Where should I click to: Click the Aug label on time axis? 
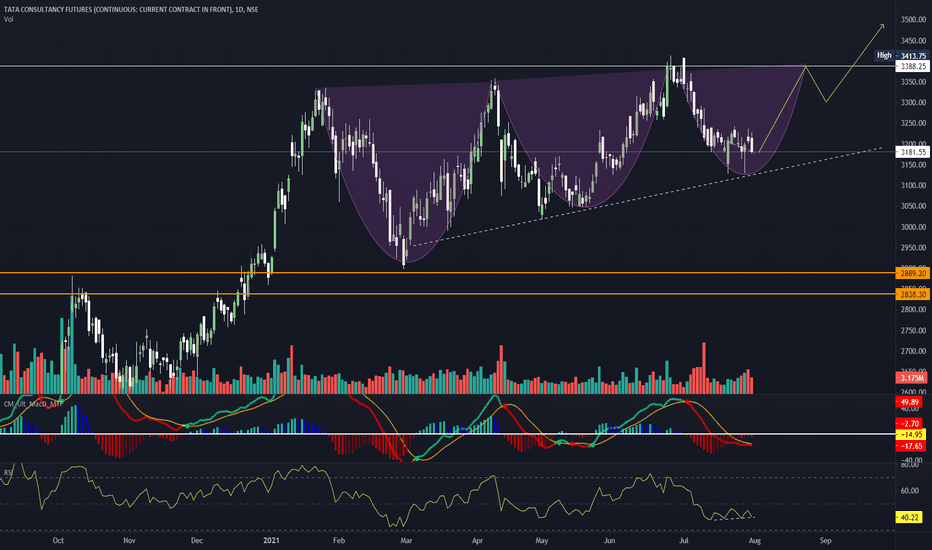[x=755, y=540]
